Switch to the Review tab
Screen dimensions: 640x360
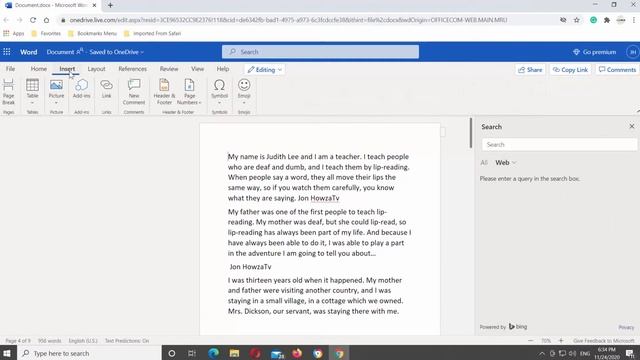pos(169,69)
